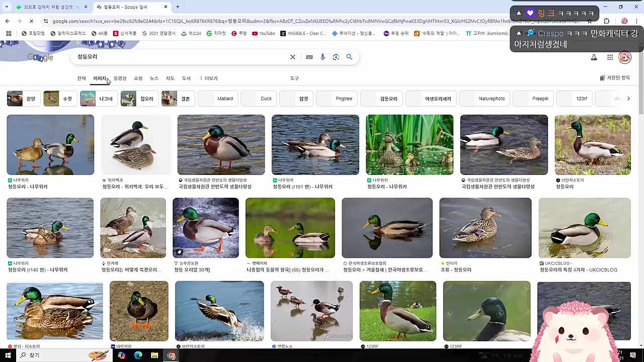Open the Google account profile avatar
Image resolution: width=644 pixels, height=362 pixels.
point(625,57)
